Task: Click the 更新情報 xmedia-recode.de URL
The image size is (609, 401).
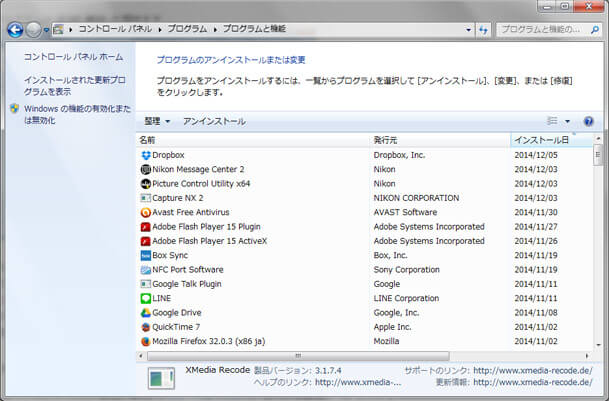Action: click(533, 382)
